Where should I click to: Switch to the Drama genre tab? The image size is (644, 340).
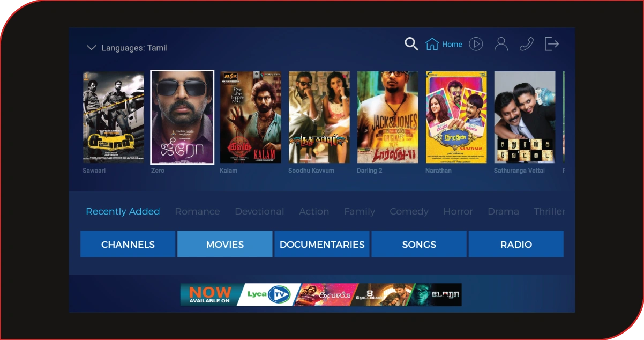(503, 211)
